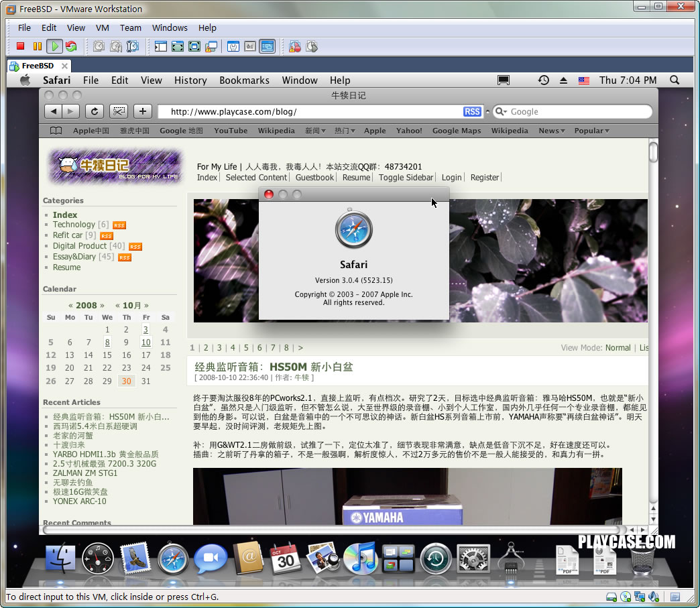Open the Trash in the Dock
Screen dimensions: 700x608
pos(642,560)
